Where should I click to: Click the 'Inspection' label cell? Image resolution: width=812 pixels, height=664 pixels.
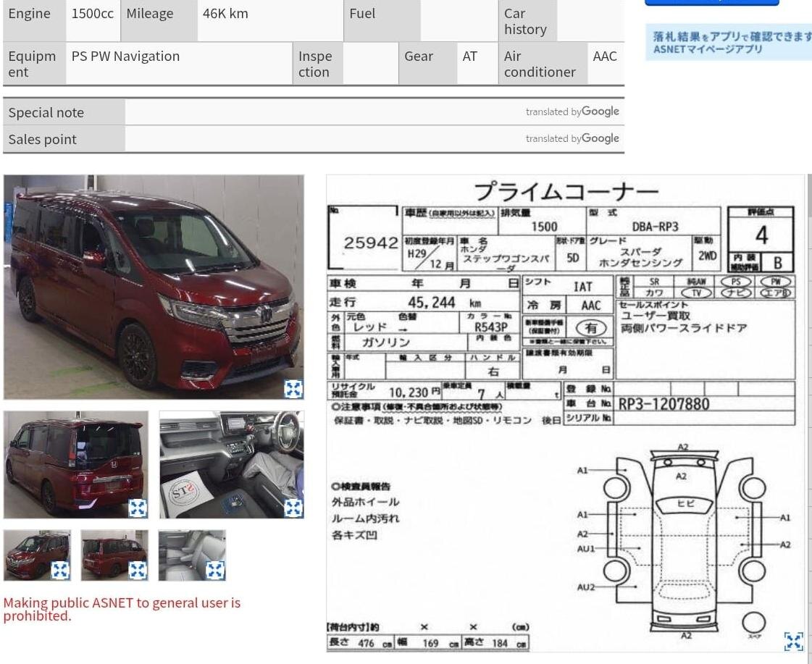click(x=317, y=64)
